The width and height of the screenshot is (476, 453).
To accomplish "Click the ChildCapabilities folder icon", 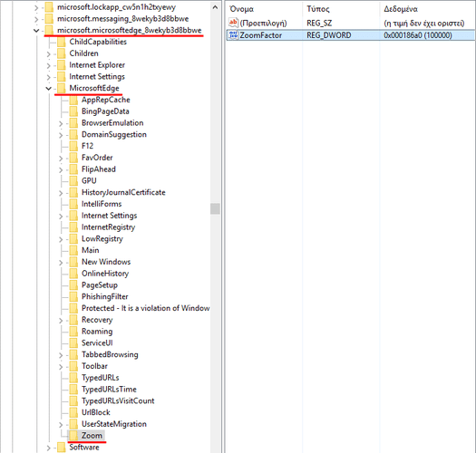I will coord(62,42).
